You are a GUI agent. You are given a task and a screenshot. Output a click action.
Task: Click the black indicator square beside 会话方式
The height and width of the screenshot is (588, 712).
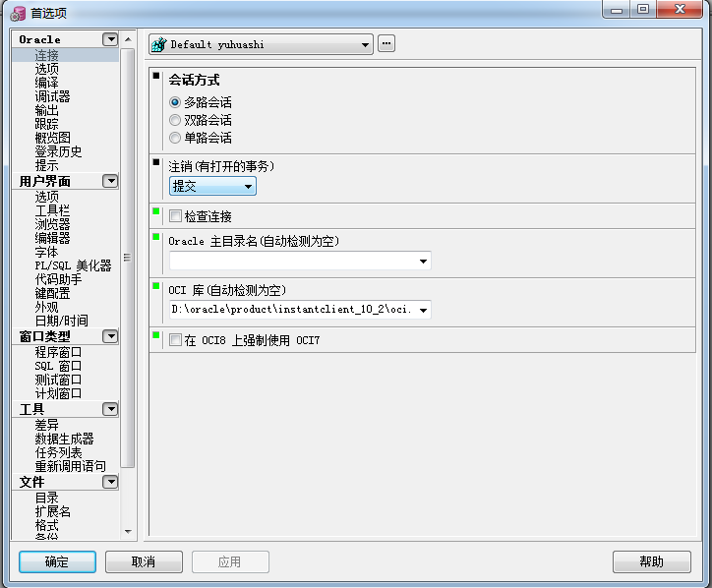(x=156, y=76)
